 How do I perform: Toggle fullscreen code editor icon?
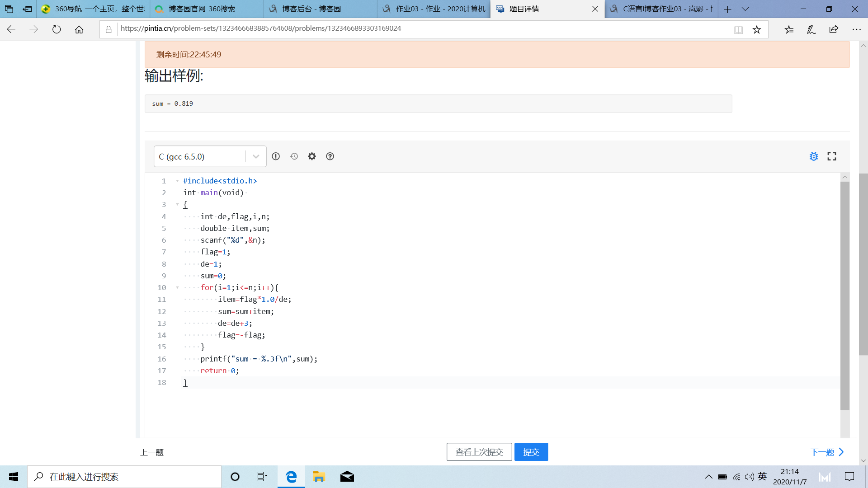832,156
